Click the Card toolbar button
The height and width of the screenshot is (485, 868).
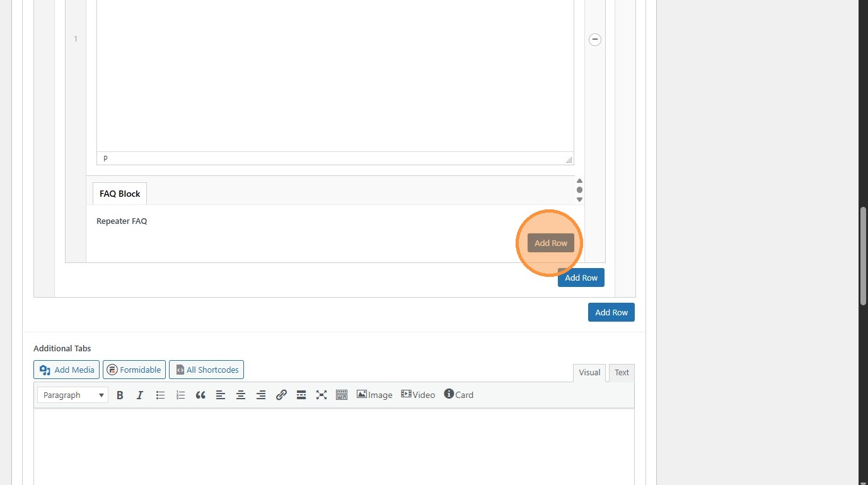[458, 395]
